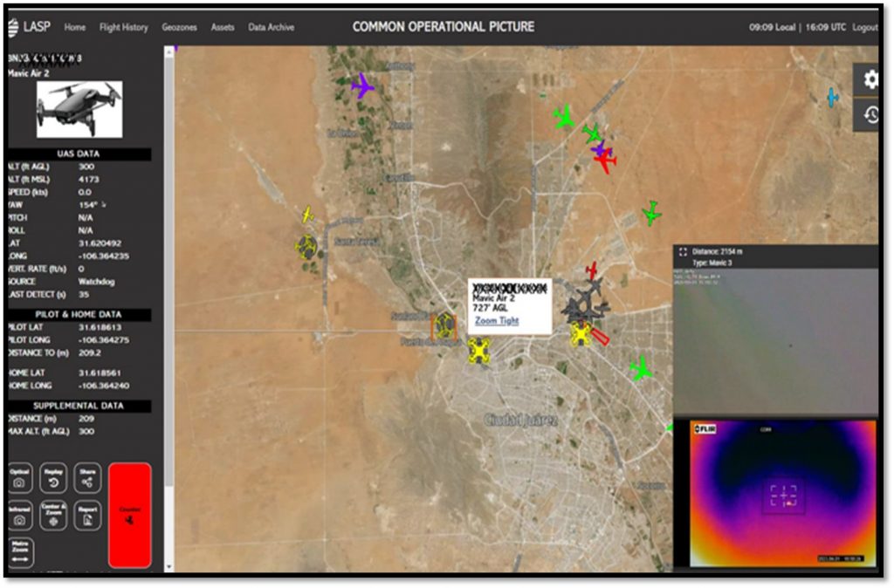This screenshot has width=894, height=588.
Task: Select the blue aircraft icon on the map
Action: pyautogui.click(x=832, y=98)
